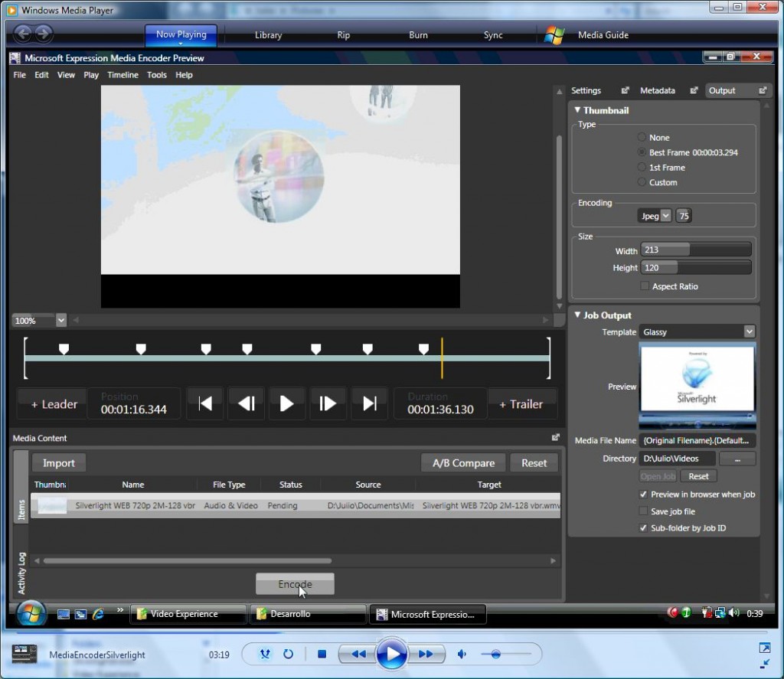
Task: Step backward one frame
Action: click(x=246, y=403)
